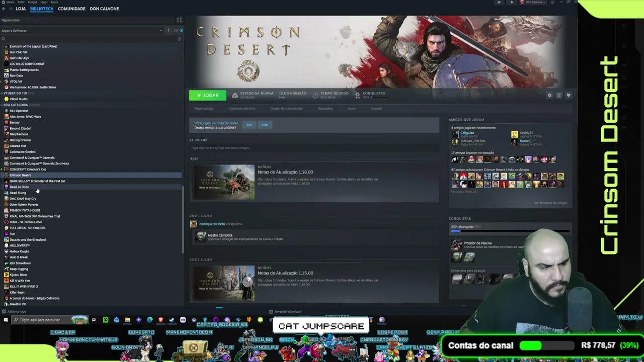
Task: Open the Amigos menu
Action: coord(32,2)
